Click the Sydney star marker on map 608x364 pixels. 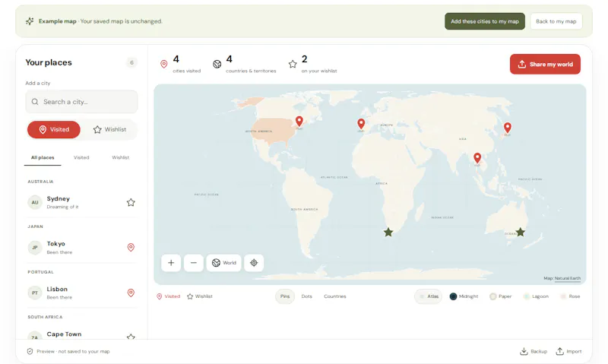click(521, 233)
